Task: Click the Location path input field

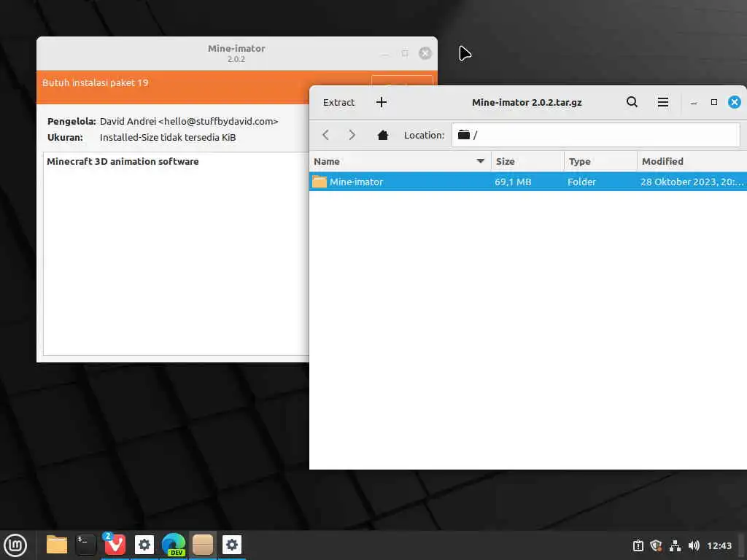Action: click(595, 135)
